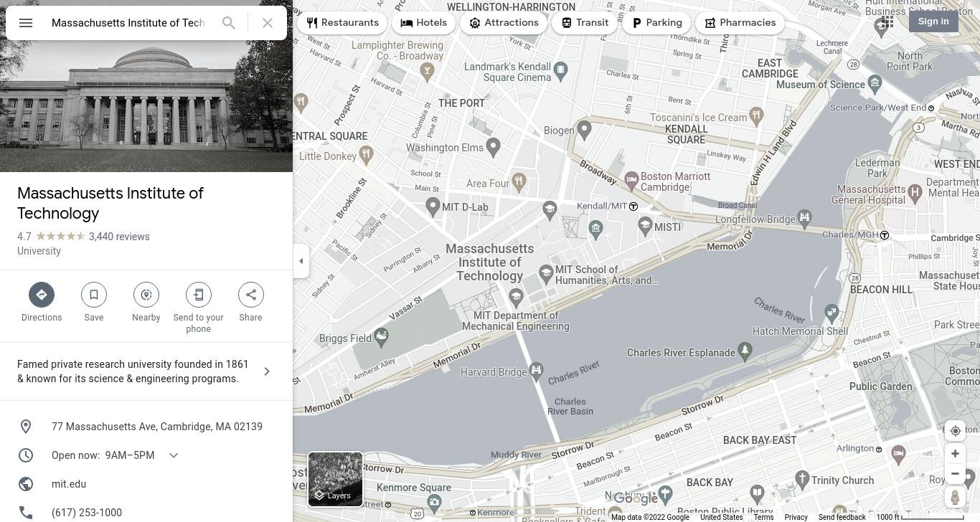Expand the university description chevron
Image resolution: width=980 pixels, height=522 pixels.
(x=267, y=371)
